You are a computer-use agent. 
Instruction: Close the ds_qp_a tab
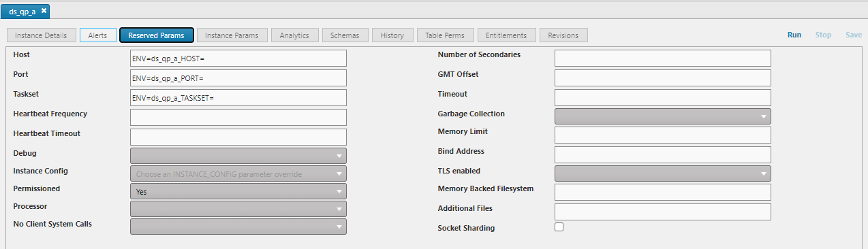tap(44, 11)
